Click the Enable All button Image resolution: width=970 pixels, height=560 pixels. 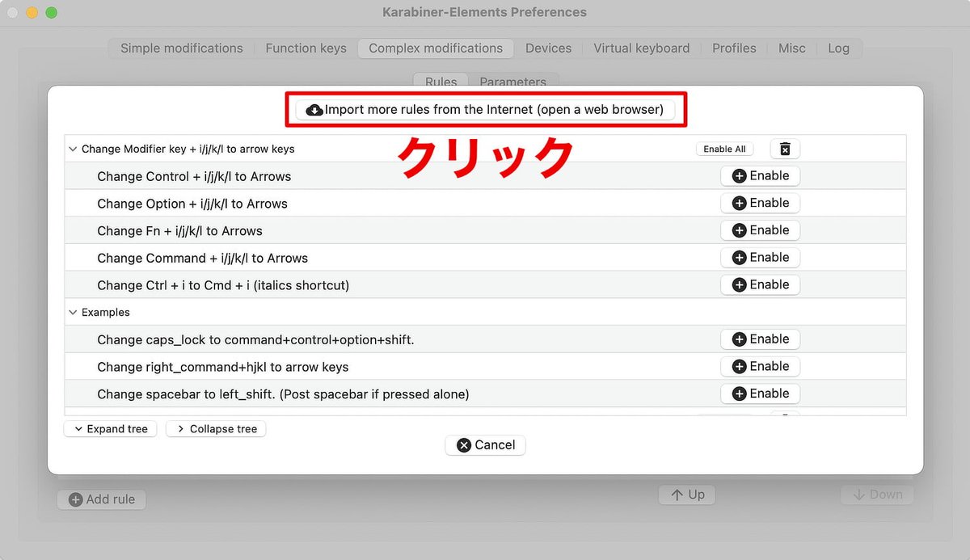tap(724, 149)
